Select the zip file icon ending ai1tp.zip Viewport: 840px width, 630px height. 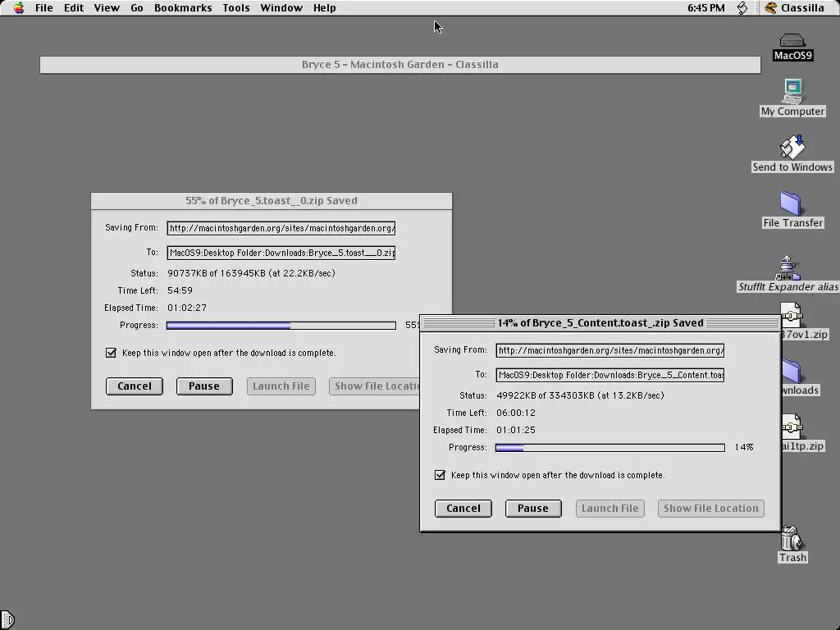[x=792, y=427]
